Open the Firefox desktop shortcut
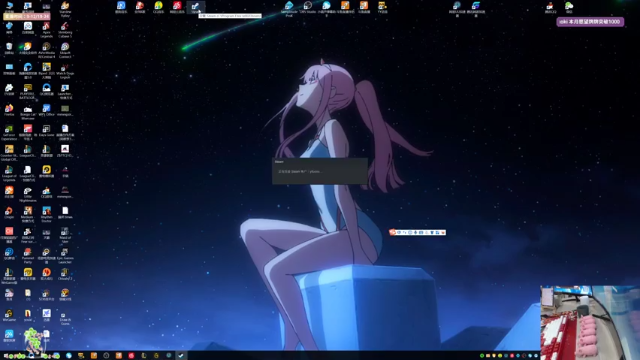The height and width of the screenshot is (360, 640). [x=9, y=110]
